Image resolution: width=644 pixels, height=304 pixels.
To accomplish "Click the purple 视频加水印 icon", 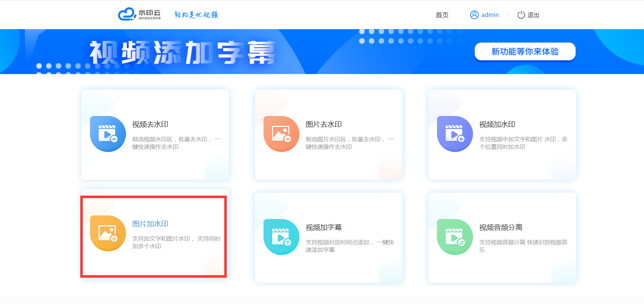I will [455, 134].
